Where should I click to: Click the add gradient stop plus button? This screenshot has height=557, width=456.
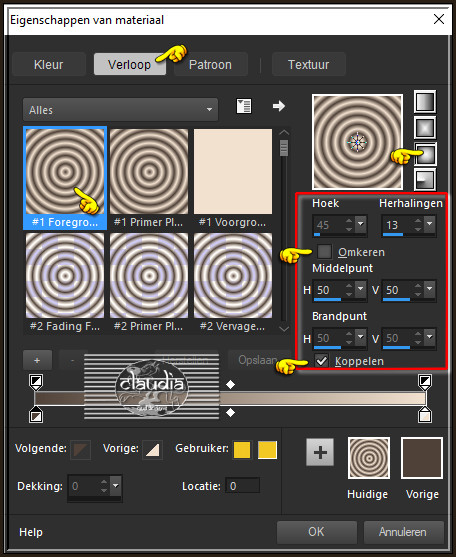pyautogui.click(x=37, y=361)
